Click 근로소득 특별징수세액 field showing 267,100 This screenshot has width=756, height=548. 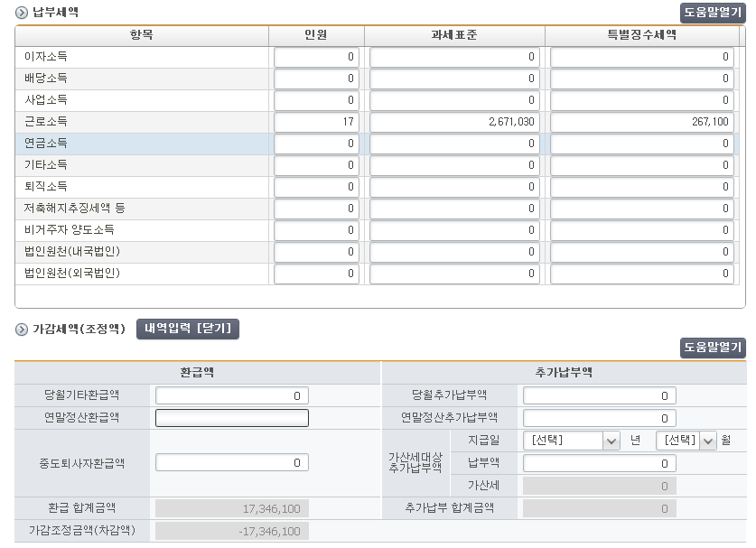(x=642, y=122)
